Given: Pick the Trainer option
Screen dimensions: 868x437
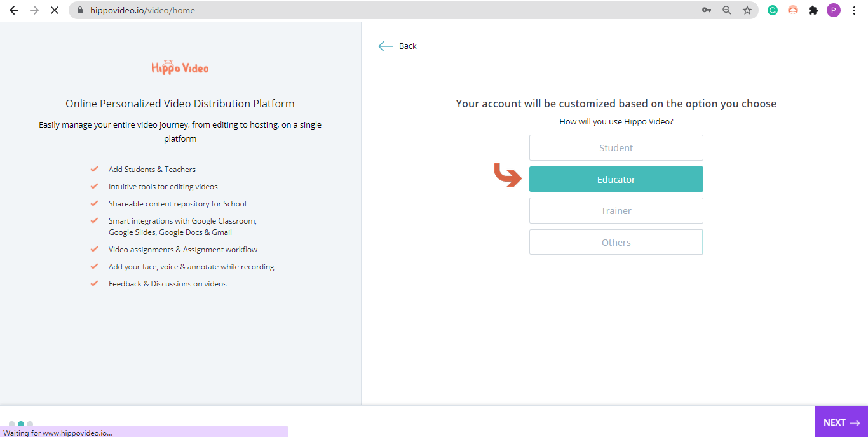Looking at the screenshot, I should 616,210.
